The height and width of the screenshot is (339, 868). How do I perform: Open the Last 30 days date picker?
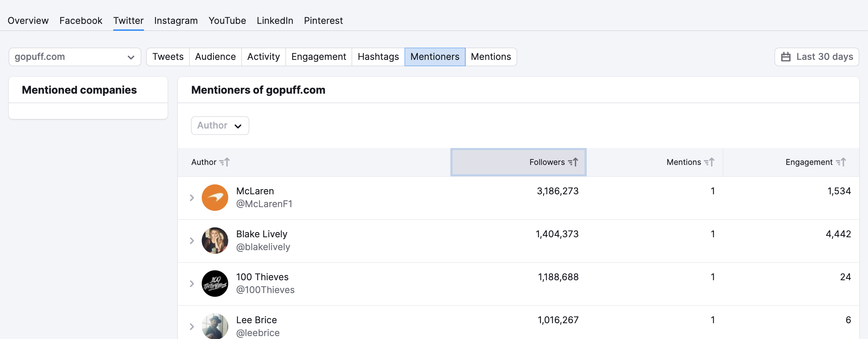(x=817, y=57)
